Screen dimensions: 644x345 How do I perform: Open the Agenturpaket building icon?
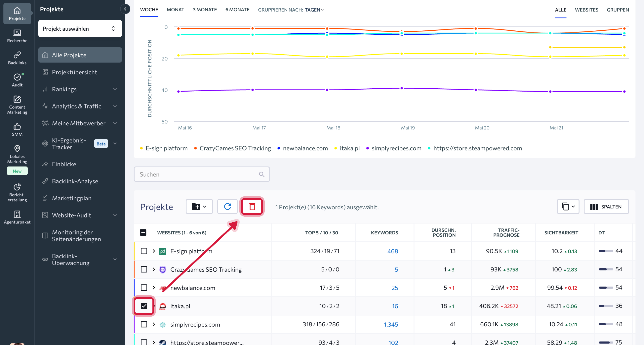click(17, 217)
